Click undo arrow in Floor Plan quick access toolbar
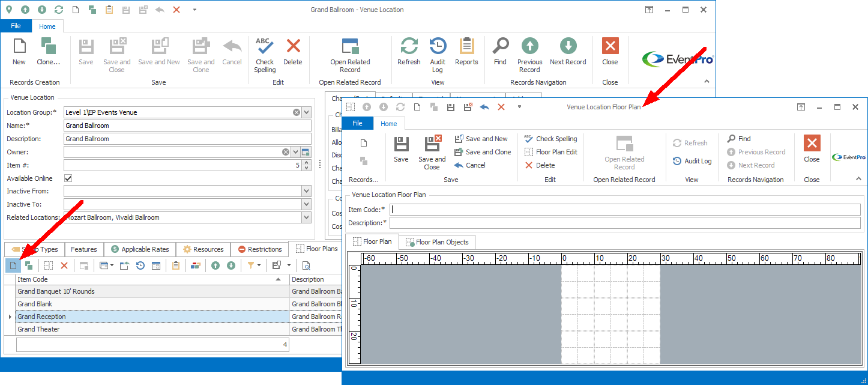 [x=485, y=107]
